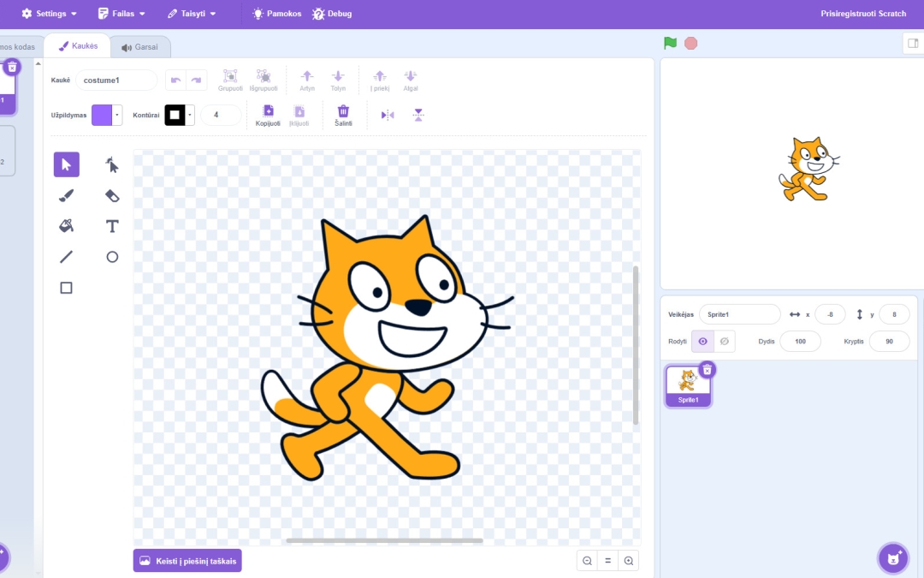Open the Taisyti menu
This screenshot has width=924, height=578.
pyautogui.click(x=192, y=14)
